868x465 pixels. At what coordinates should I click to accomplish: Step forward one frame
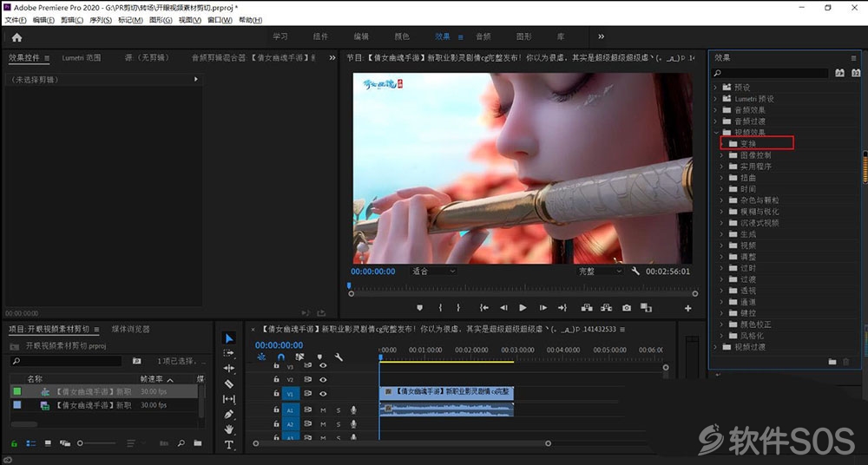(x=543, y=308)
